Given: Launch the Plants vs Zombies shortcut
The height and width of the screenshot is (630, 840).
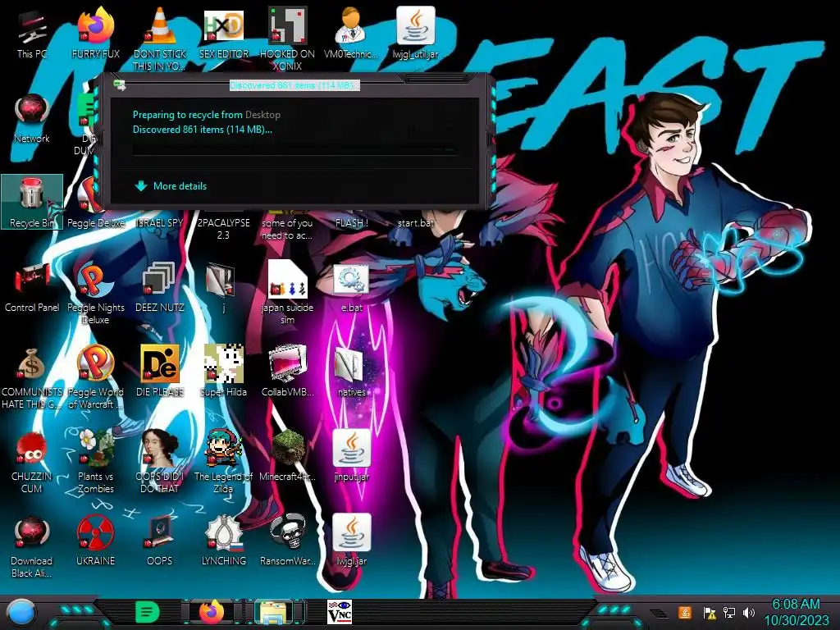Looking at the screenshot, I should (x=95, y=462).
